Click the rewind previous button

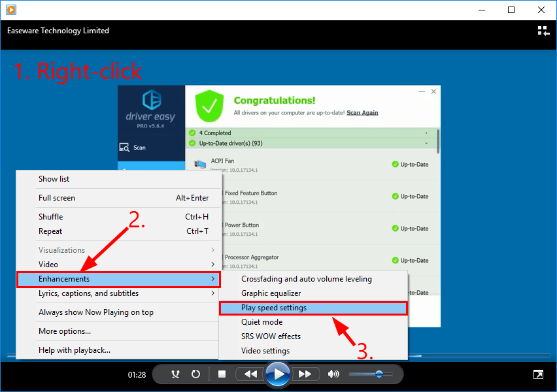(x=250, y=374)
